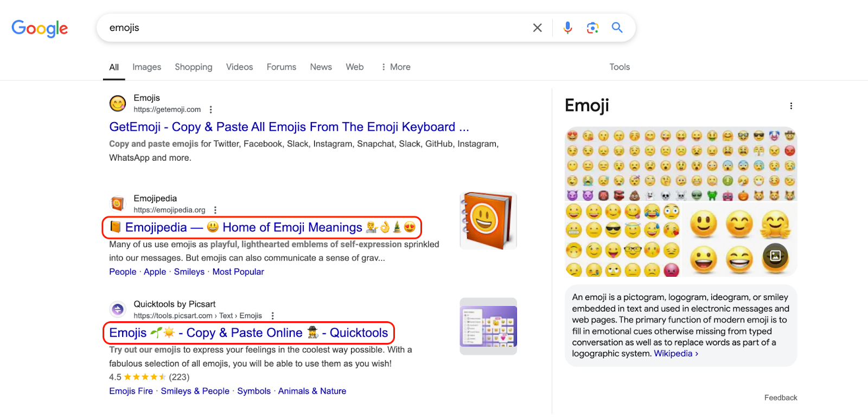This screenshot has height=420, width=868.
Task: Open options menu beside getemoji.com URL
Action: [210, 110]
